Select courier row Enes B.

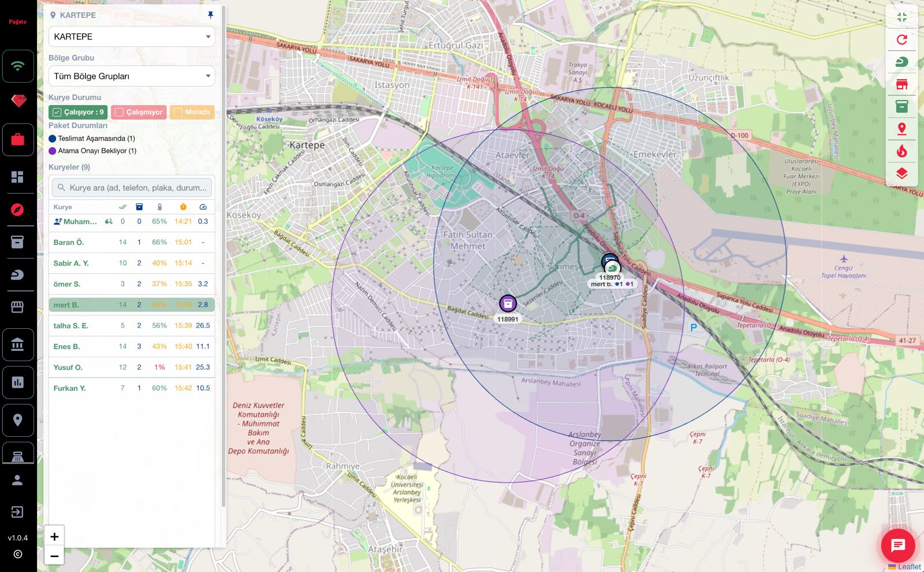132,346
